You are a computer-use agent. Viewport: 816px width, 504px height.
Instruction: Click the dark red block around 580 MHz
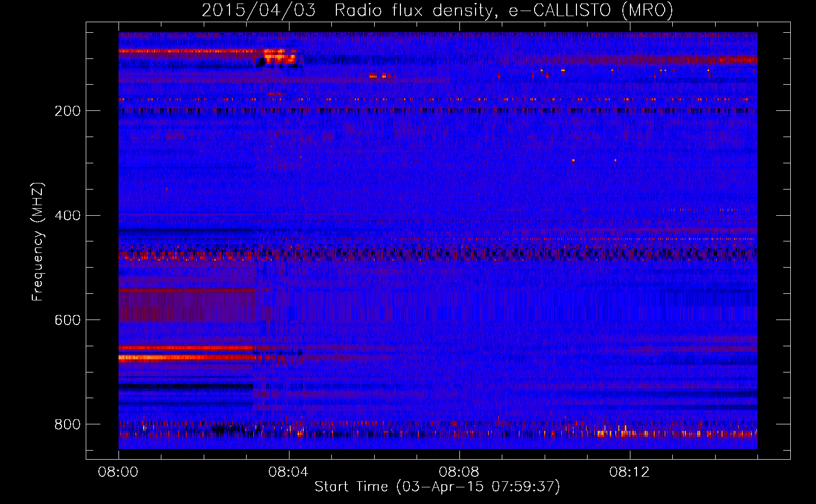(187, 305)
